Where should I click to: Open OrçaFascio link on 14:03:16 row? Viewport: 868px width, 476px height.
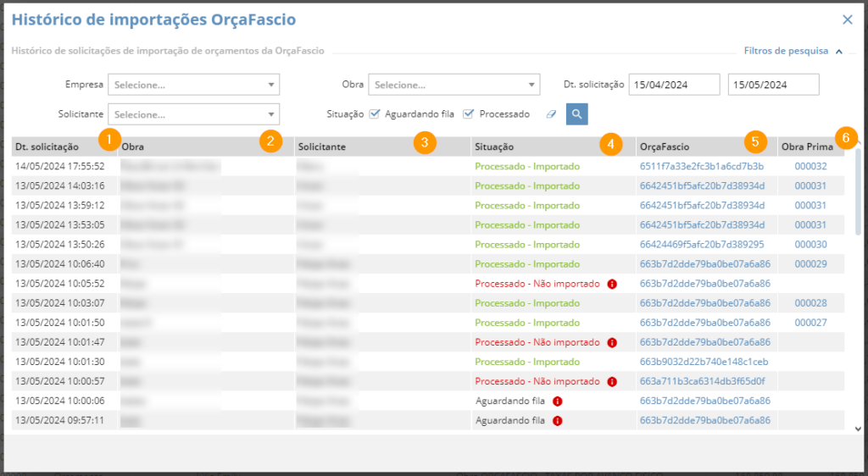(x=702, y=185)
